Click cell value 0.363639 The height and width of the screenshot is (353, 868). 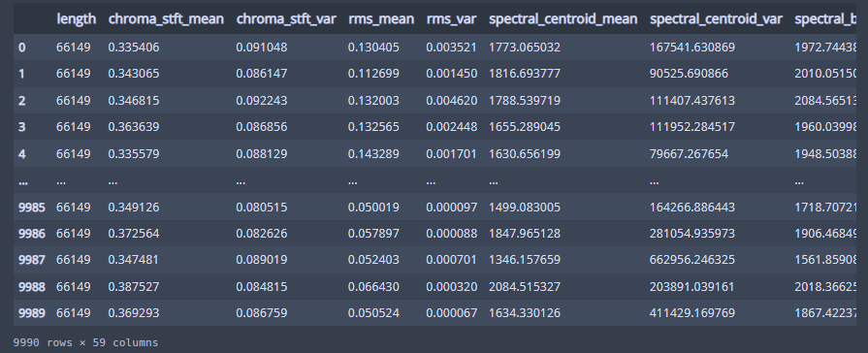pyautogui.click(x=134, y=127)
